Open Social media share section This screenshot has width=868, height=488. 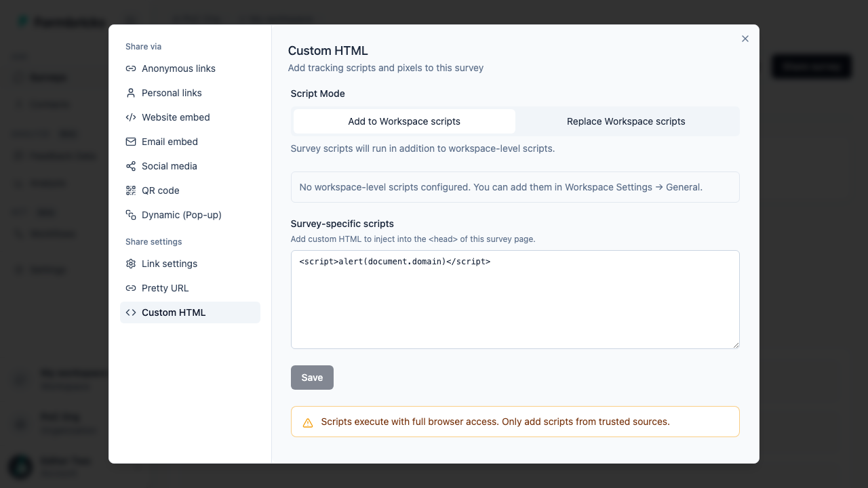pos(190,166)
